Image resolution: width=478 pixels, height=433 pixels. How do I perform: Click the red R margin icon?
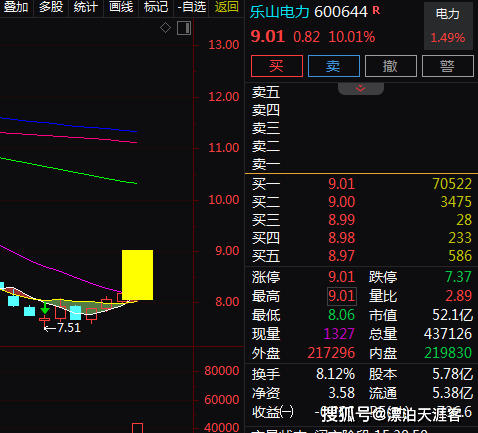pyautogui.click(x=376, y=10)
